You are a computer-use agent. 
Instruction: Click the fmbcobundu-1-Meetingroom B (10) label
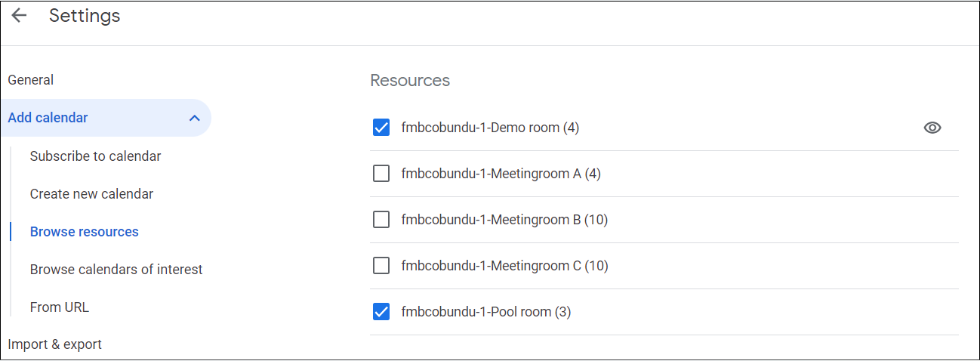[504, 220]
